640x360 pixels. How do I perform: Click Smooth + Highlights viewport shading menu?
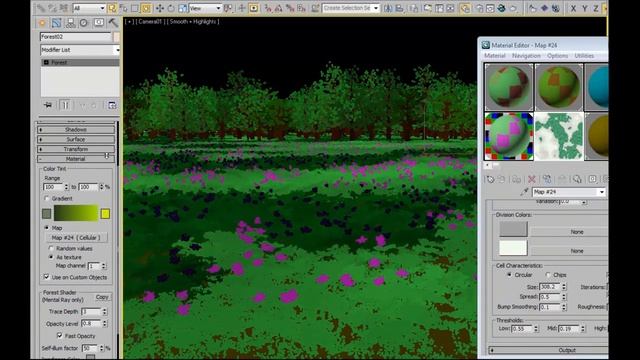[194, 22]
